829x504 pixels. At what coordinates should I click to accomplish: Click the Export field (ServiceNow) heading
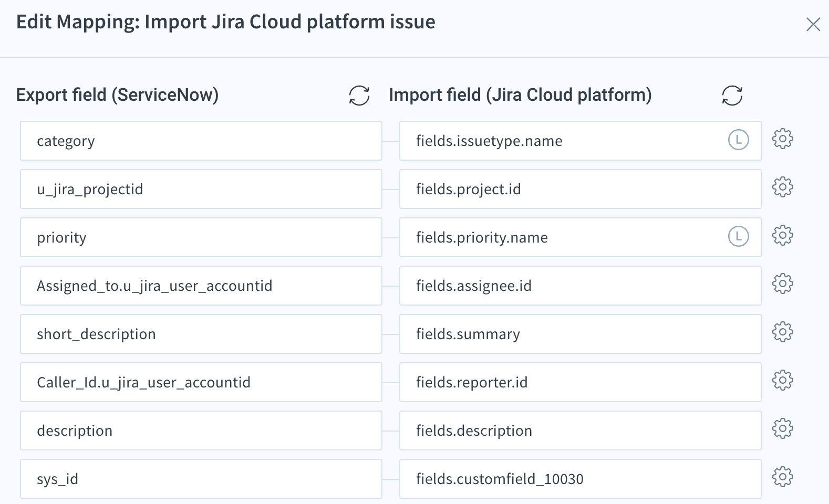pyautogui.click(x=117, y=95)
